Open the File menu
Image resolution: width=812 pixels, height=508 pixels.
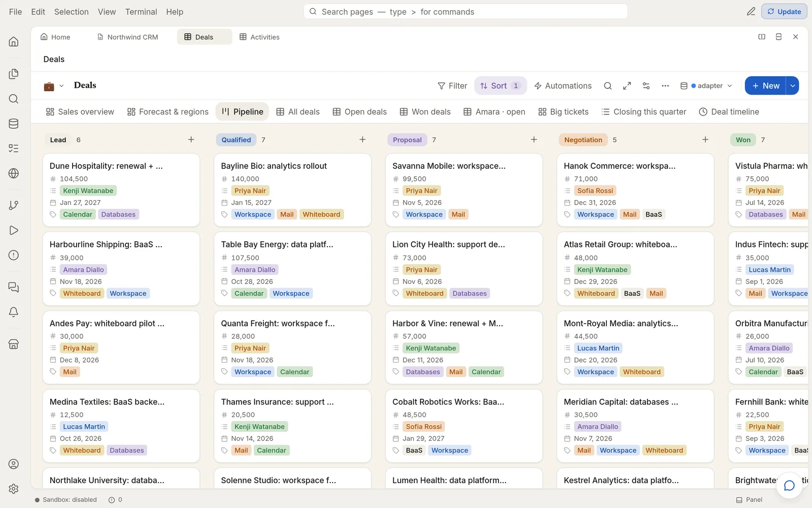click(15, 12)
